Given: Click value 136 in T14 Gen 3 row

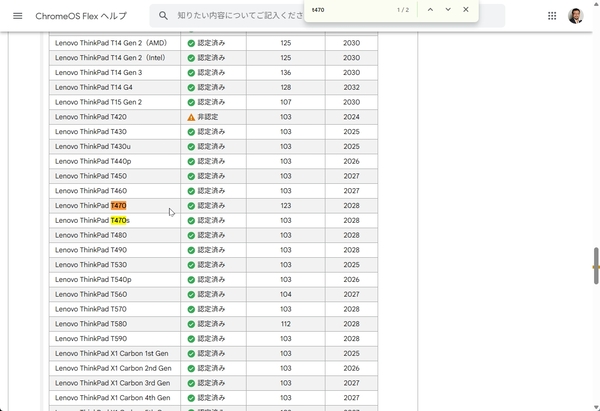Looking at the screenshot, I should (286, 72).
